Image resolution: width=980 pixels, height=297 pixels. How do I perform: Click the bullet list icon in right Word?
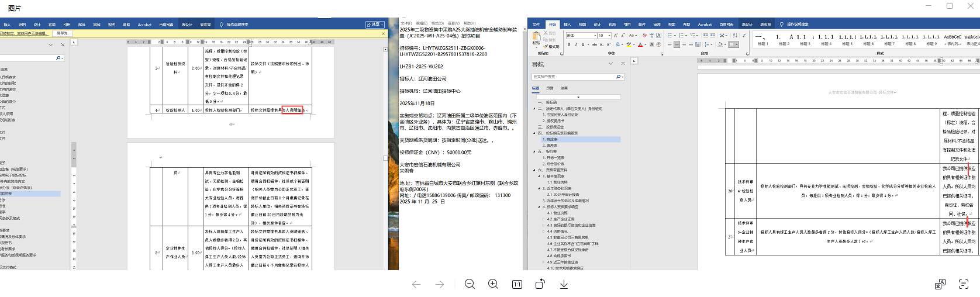click(x=670, y=36)
